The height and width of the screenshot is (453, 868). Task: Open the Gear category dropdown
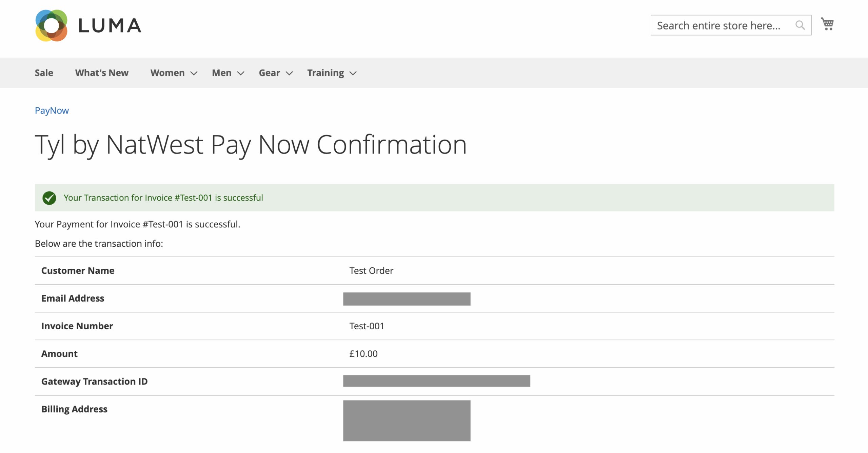[x=269, y=73]
